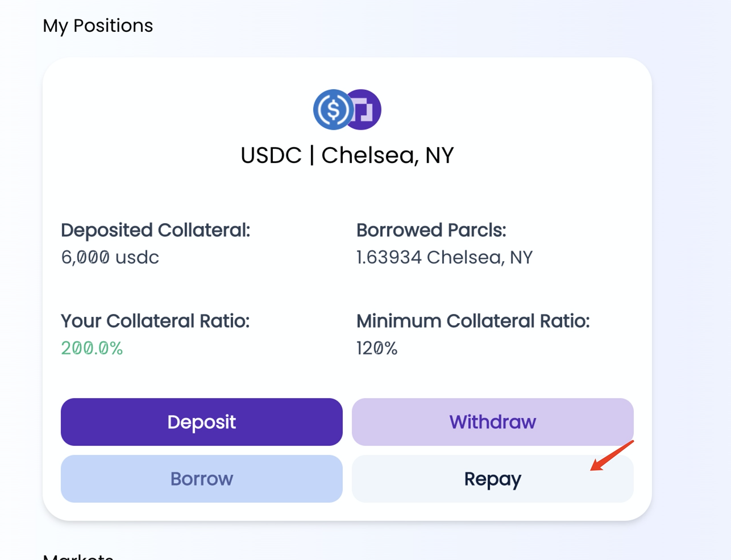Click the Minimum Collateral Ratio label

[472, 321]
